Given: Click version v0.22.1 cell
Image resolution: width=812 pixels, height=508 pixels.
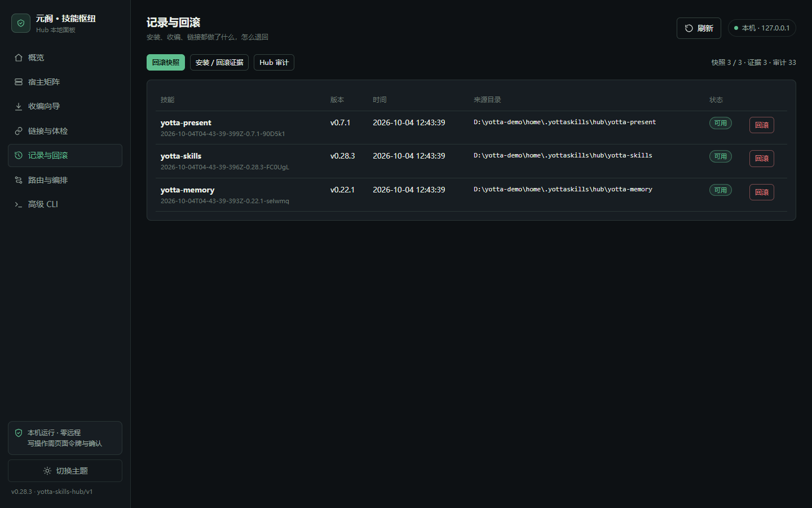Looking at the screenshot, I should pos(343,190).
